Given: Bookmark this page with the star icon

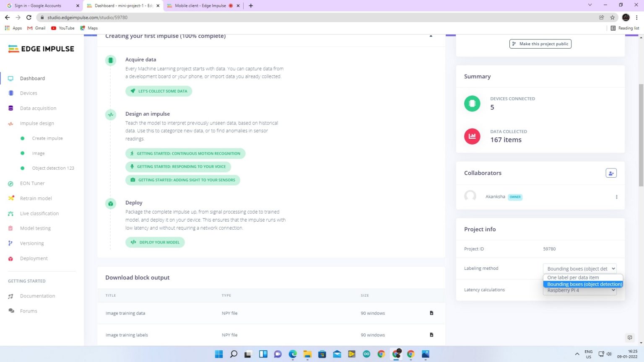Looking at the screenshot, I should point(613,18).
